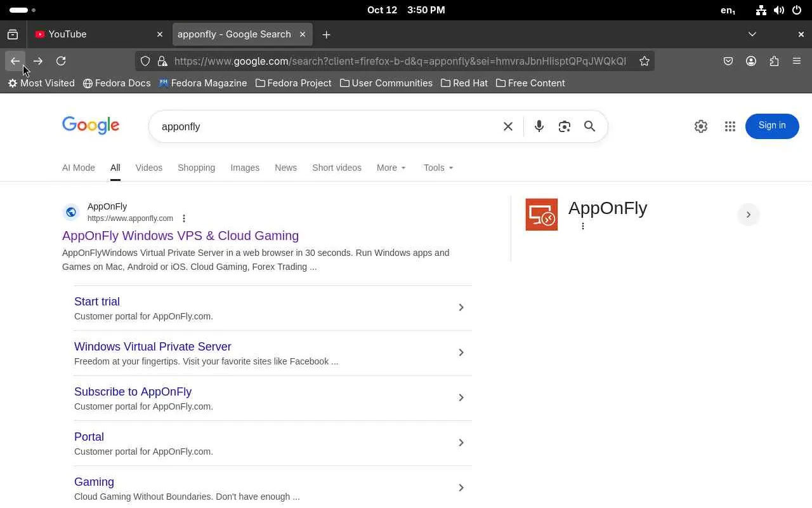Reload the current page

point(61,61)
